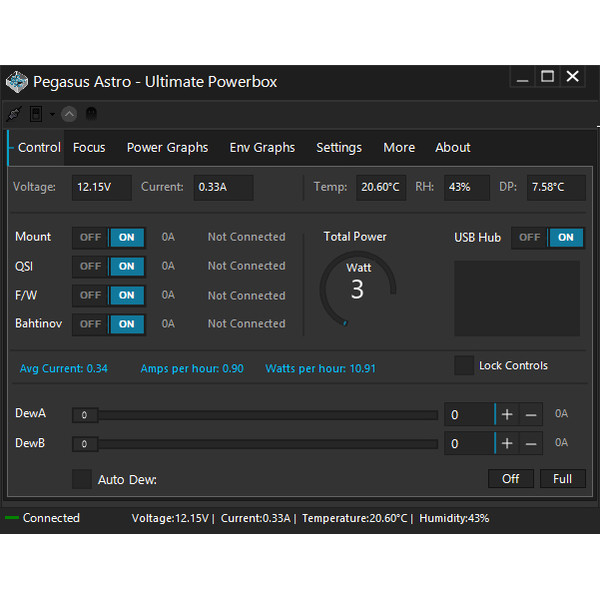This screenshot has width=600, height=600.
Task: Click the plug connection icon in toolbar
Action: click(x=14, y=114)
